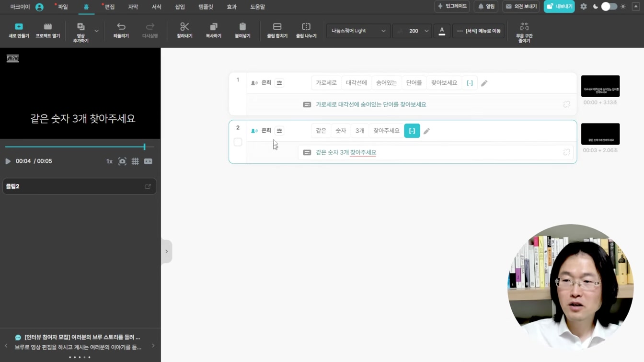Click the preview playback progress bar
The width and height of the screenshot is (644, 362).
click(80, 147)
